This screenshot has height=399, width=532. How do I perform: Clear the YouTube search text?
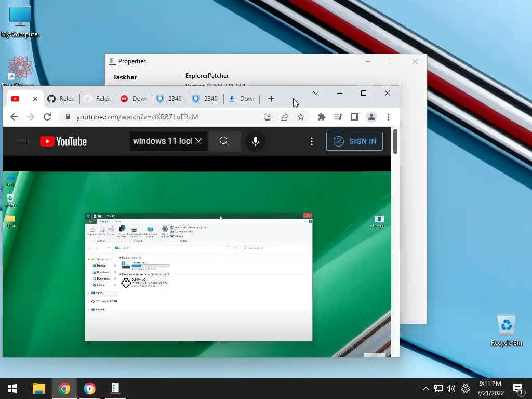point(198,141)
